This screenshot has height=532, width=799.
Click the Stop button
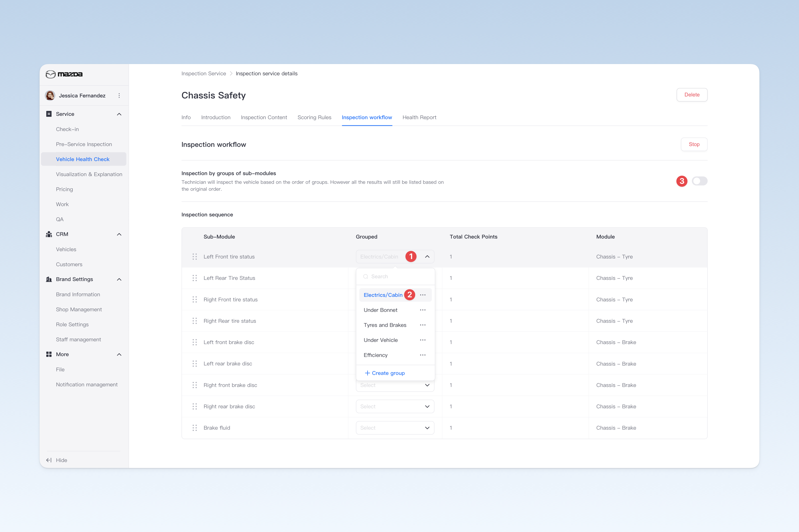694,144
